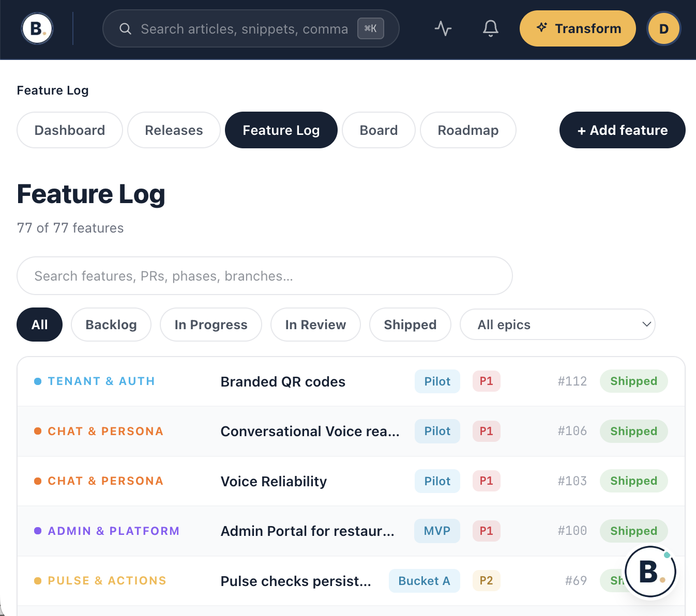Switch to Dashboard tab
Viewport: 696px width, 616px height.
coord(70,130)
